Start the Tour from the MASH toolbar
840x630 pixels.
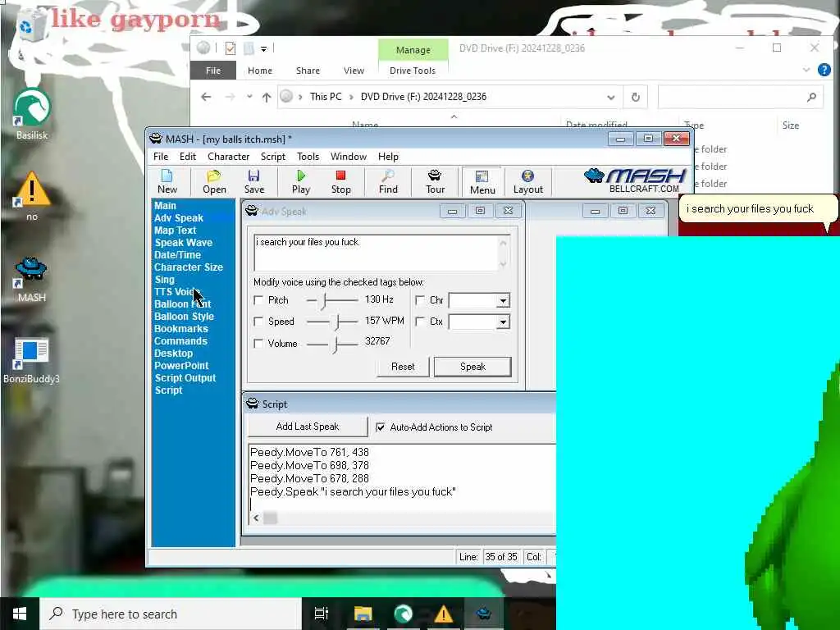(435, 181)
